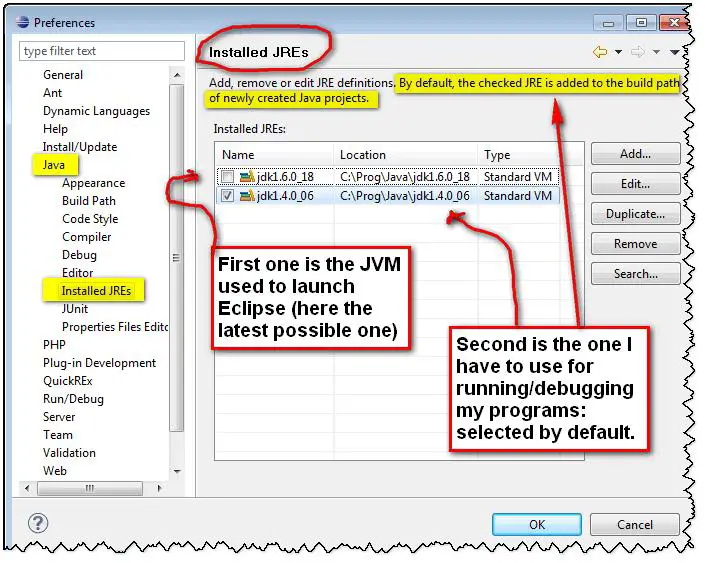The image size is (705, 563).
Task: Open Code Style preferences
Action: pyautogui.click(x=90, y=219)
